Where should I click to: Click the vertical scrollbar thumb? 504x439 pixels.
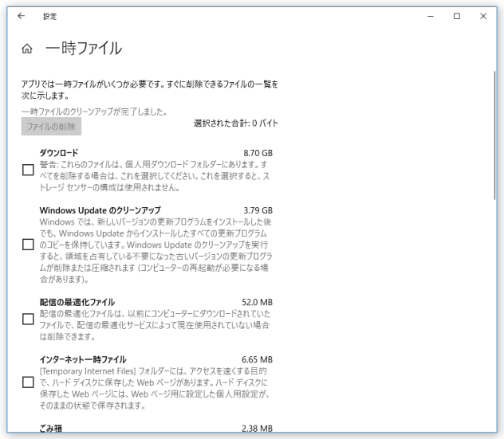(x=495, y=135)
